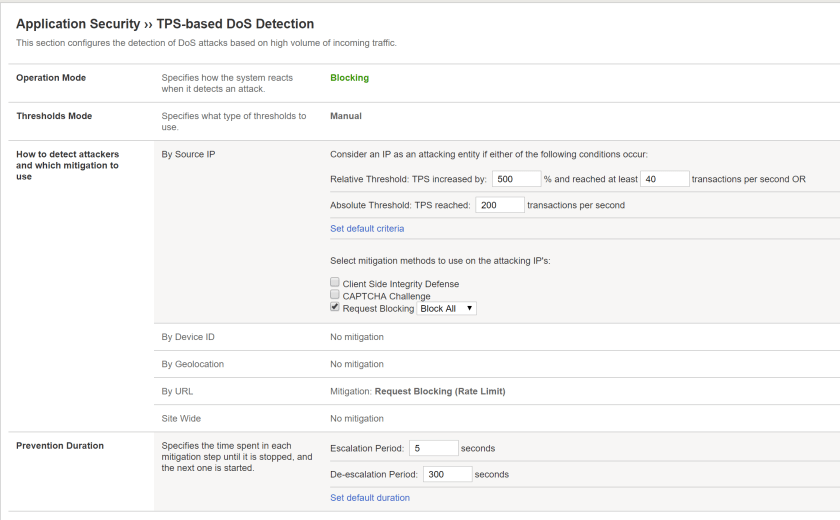The width and height of the screenshot is (840, 520).
Task: Click the Manual thresholds mode value
Action: pos(346,116)
